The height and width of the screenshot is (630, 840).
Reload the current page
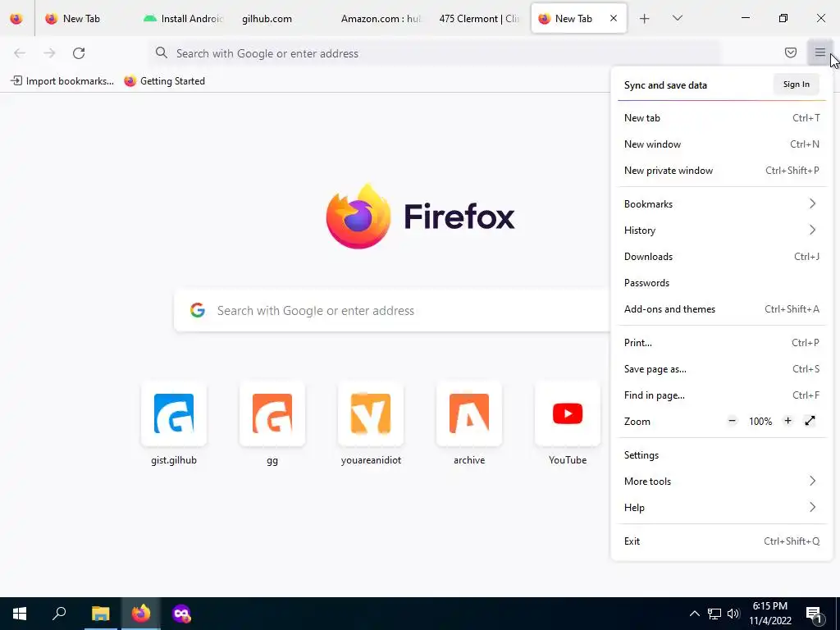(79, 53)
